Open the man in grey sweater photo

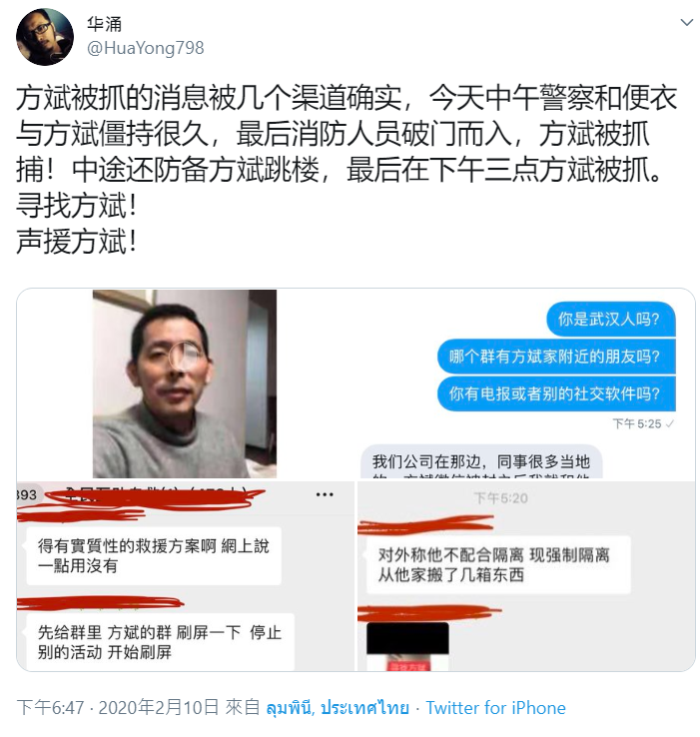185,384
